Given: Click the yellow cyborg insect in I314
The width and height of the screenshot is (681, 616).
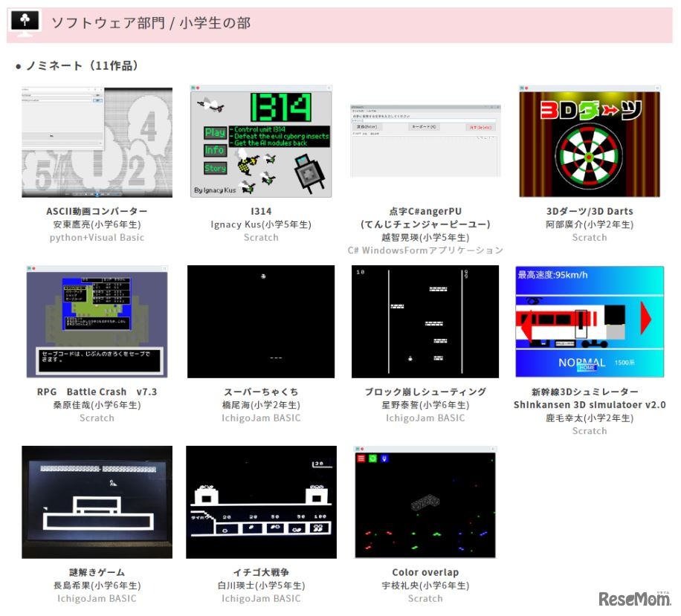Looking at the screenshot, I should pyautogui.click(x=246, y=165).
